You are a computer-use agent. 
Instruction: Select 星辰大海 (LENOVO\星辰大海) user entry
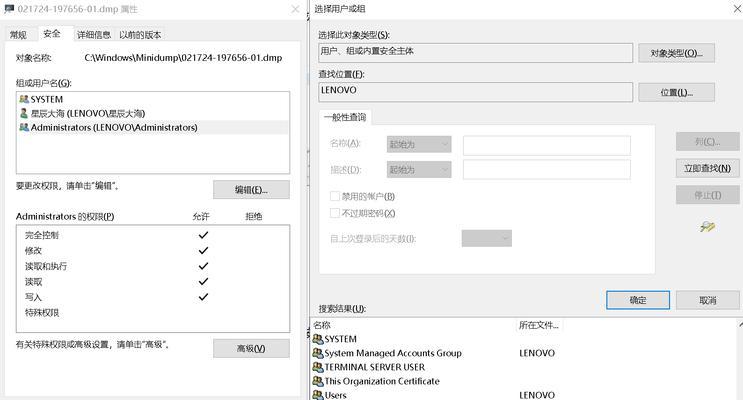pos(153,113)
